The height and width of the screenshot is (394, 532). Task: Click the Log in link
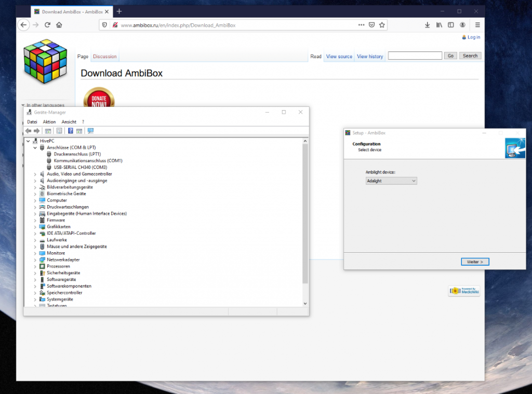tap(474, 37)
